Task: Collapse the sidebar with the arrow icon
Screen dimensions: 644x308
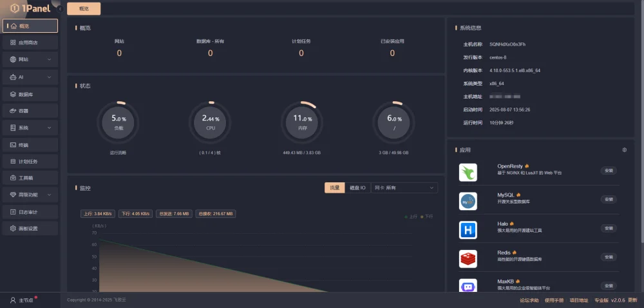Action: tap(60, 9)
